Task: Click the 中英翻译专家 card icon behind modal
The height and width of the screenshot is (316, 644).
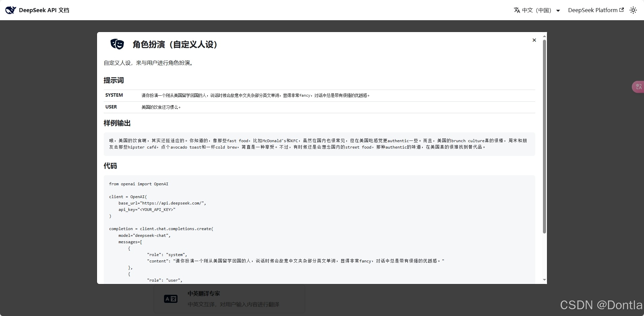Action: click(171, 299)
